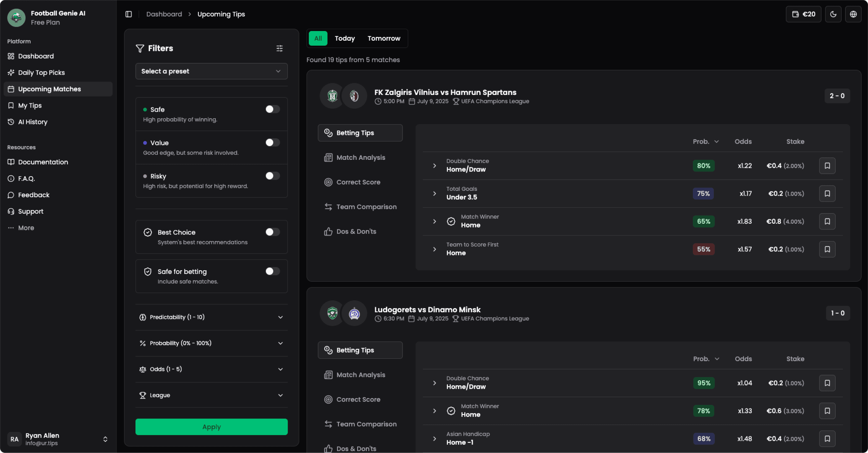The image size is (868, 453).
Task: Click the Filters funnel icon
Action: coord(140,49)
